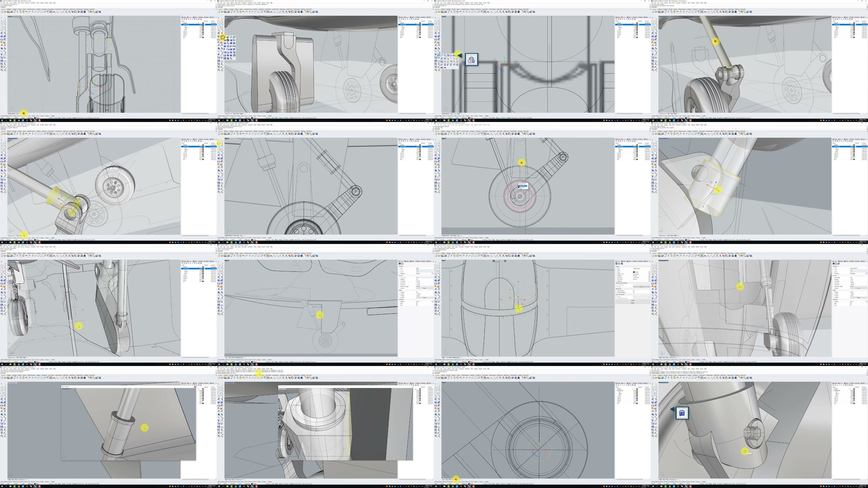Click Delete layer red X in Mirror-callout frame
Viewport: 868px width, 488px height.
tap(620, 19)
